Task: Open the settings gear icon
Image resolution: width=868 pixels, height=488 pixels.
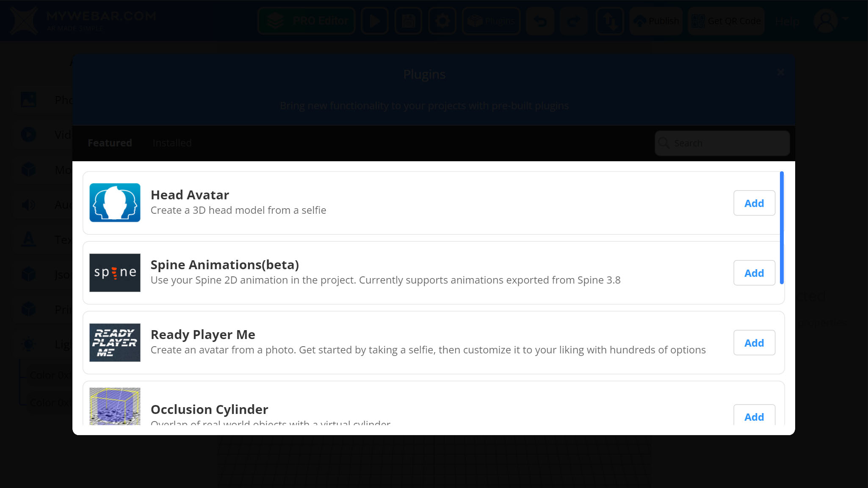Action: click(442, 21)
